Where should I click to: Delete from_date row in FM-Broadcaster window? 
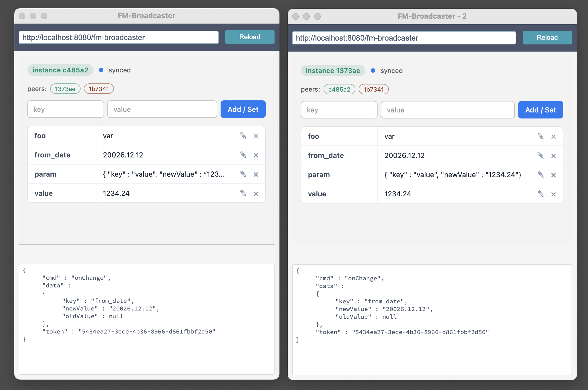pyautogui.click(x=256, y=155)
